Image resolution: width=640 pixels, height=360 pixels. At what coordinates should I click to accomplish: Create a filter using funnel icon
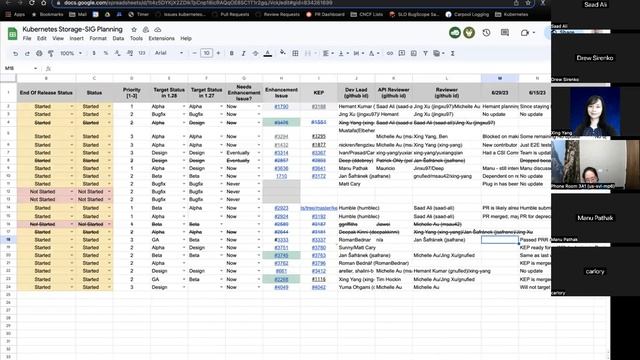coord(425,53)
